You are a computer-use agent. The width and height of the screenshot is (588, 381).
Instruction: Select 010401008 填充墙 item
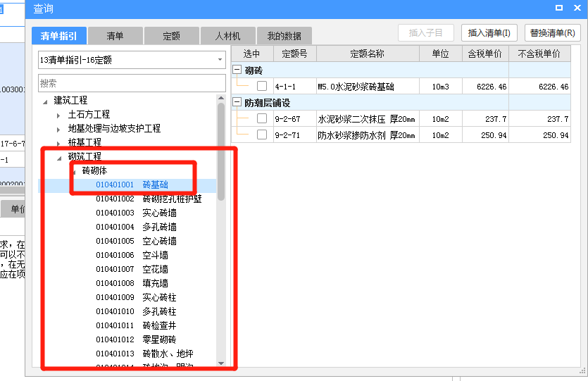pyautogui.click(x=132, y=283)
